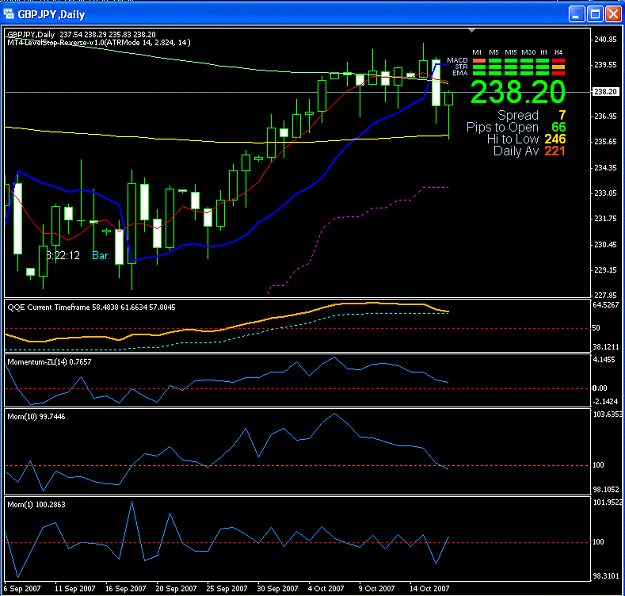Click the 6 Sep 2007 date label
625x596 pixels.
point(22,588)
